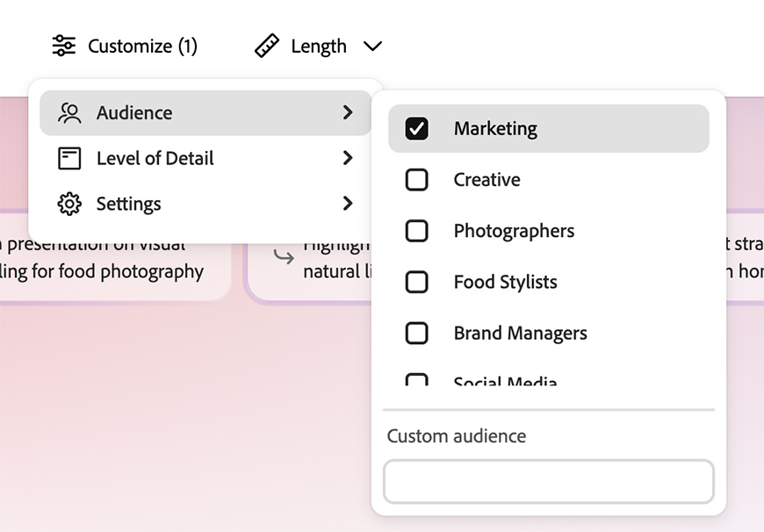
Task: Click the Audience people icon
Action: point(69,113)
